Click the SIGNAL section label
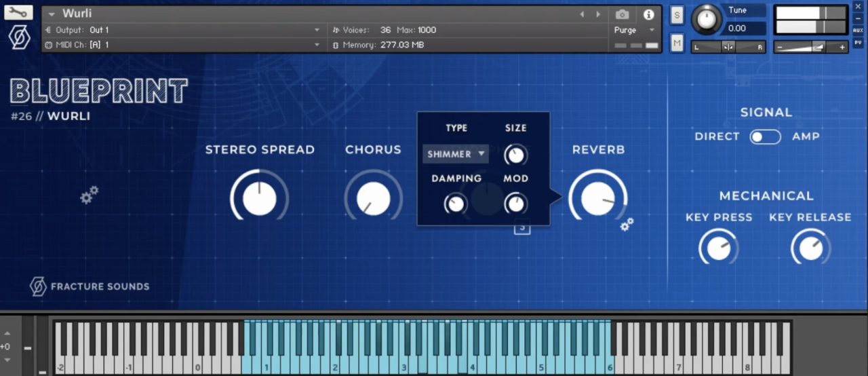 [766, 113]
